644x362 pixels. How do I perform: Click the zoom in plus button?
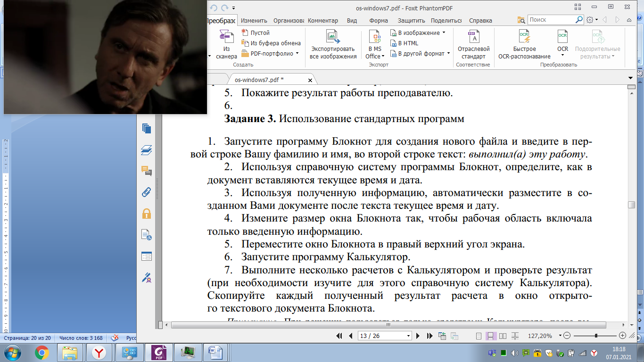tap(622, 336)
